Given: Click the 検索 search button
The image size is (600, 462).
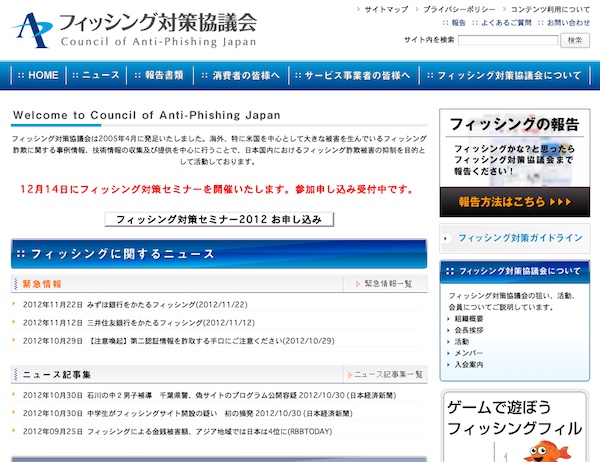Looking at the screenshot, I should coord(574,40).
